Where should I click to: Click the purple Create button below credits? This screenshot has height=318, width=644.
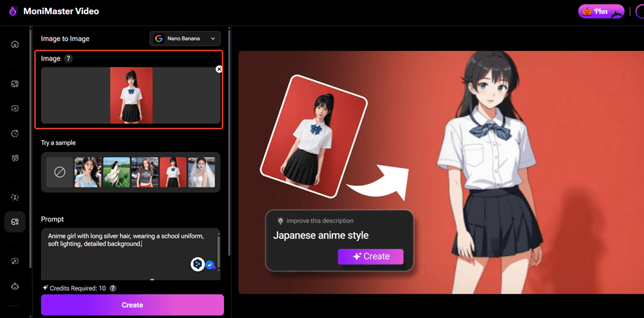(132, 305)
